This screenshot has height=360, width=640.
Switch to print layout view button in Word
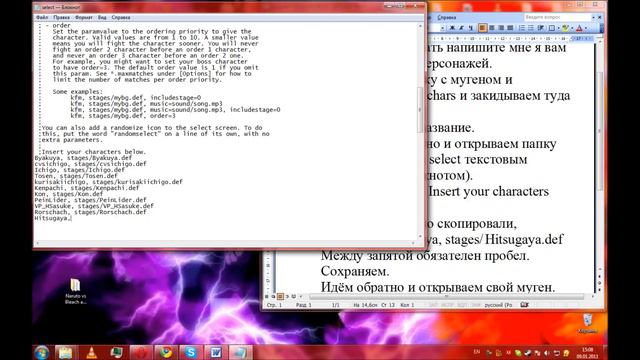[280, 296]
